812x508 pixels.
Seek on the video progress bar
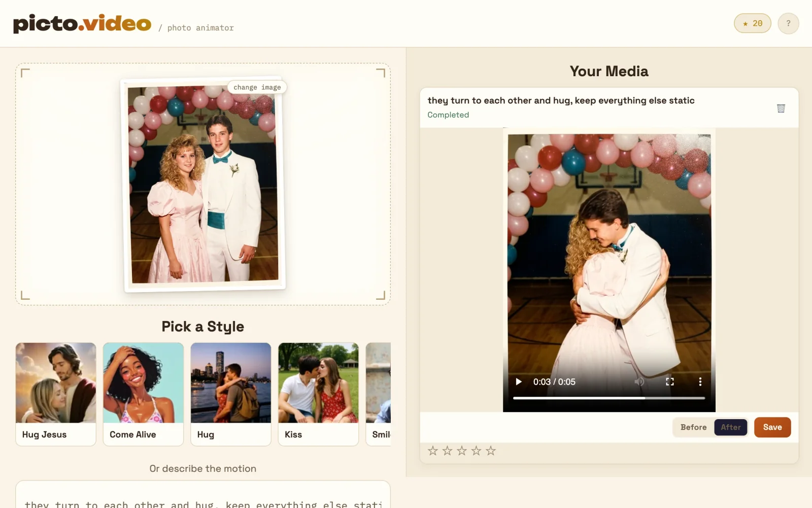pyautogui.click(x=609, y=398)
